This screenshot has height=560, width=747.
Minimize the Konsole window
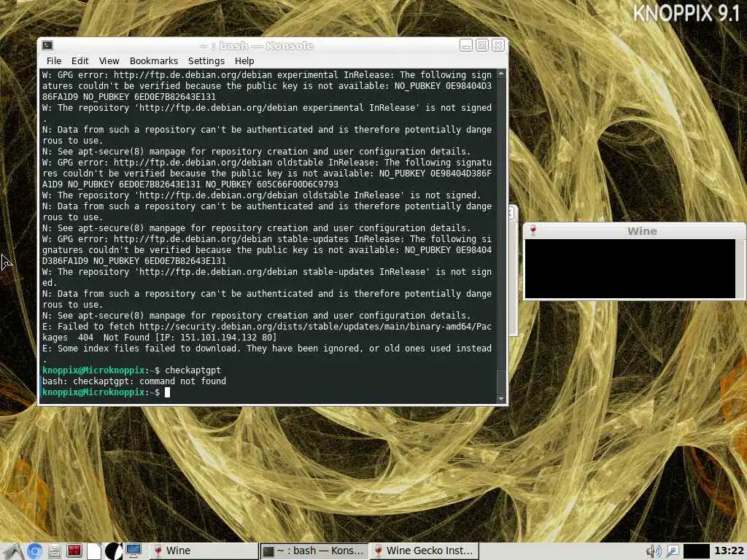pyautogui.click(x=466, y=45)
